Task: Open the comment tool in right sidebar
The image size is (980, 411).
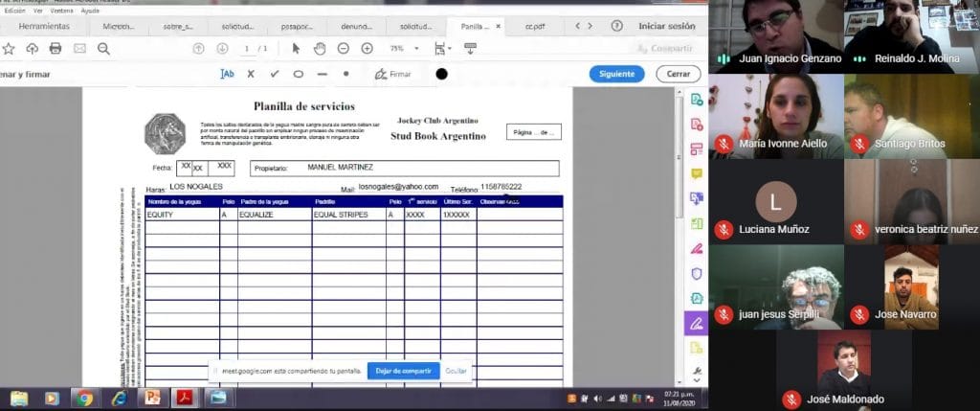Action: (697, 174)
